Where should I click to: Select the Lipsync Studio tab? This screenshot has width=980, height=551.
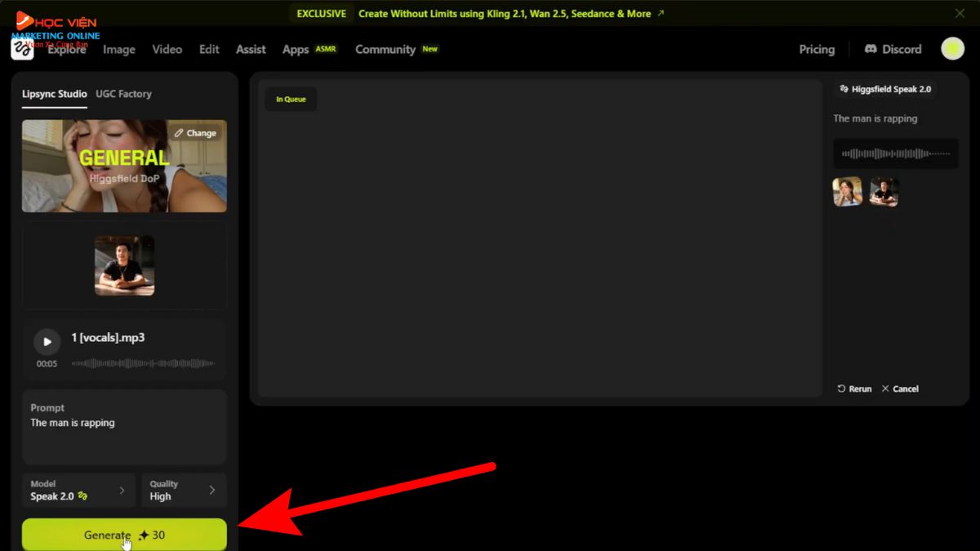point(54,94)
